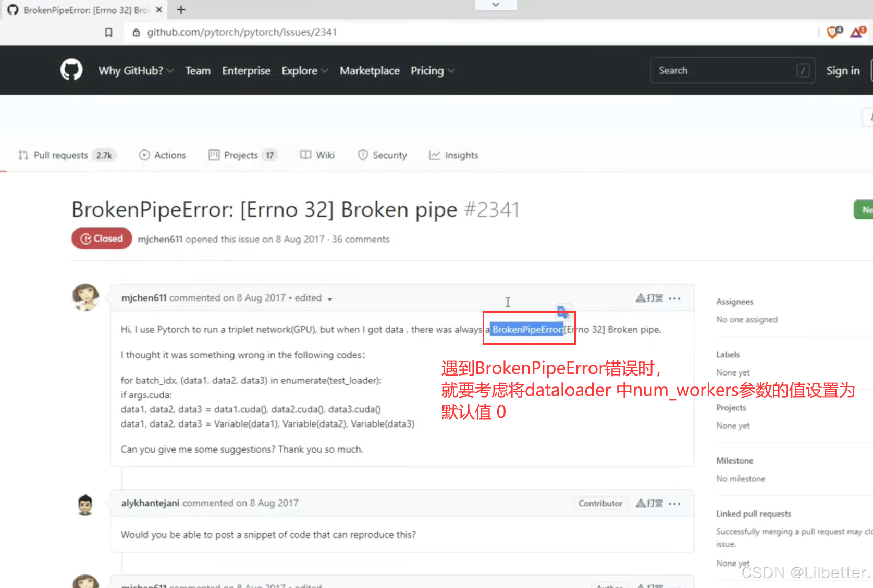Open mjchen611 author link in first comment
Screen dimensions: 873x588
click(144, 298)
